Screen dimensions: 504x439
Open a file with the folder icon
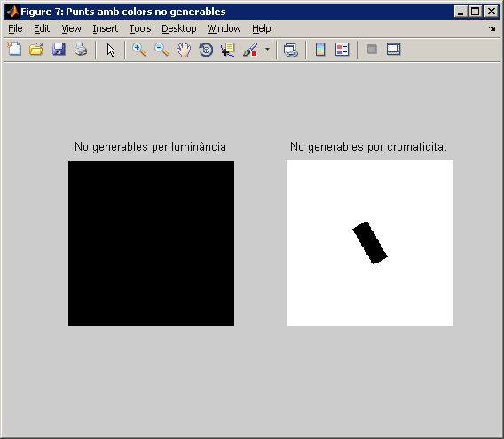pos(36,50)
